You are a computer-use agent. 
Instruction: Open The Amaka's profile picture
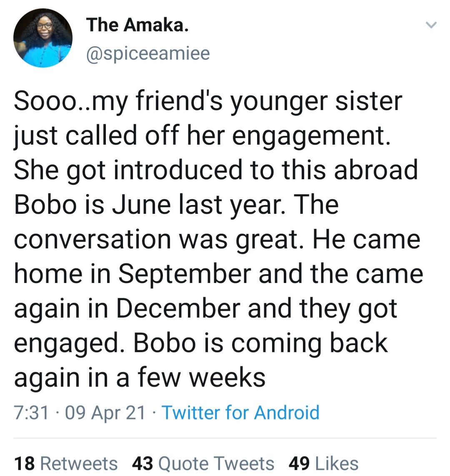tap(43, 38)
